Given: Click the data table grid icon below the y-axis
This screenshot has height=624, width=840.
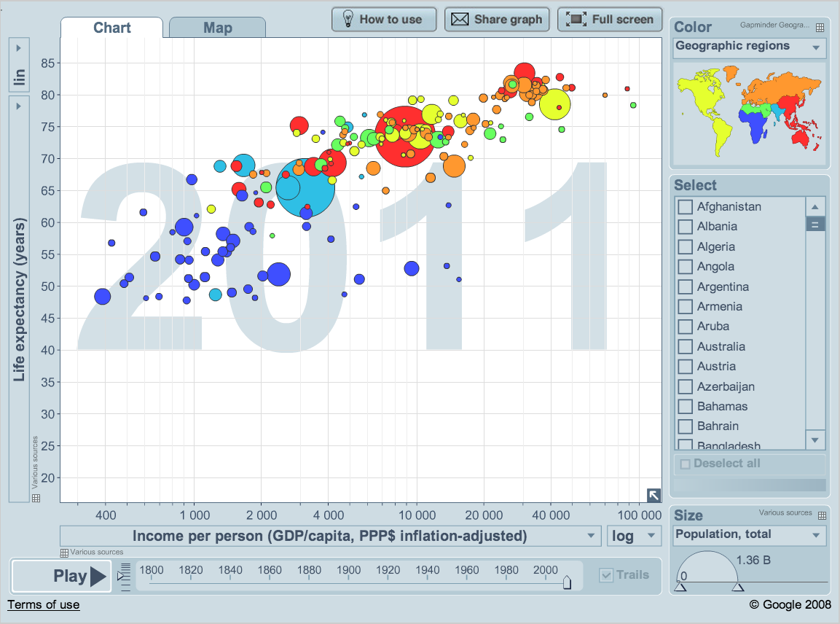Looking at the screenshot, I should [x=34, y=497].
